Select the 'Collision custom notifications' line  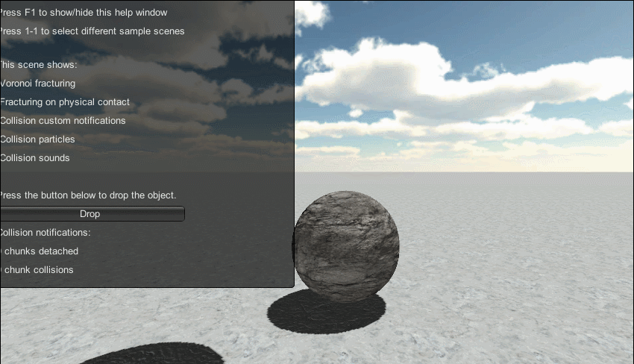click(x=63, y=121)
